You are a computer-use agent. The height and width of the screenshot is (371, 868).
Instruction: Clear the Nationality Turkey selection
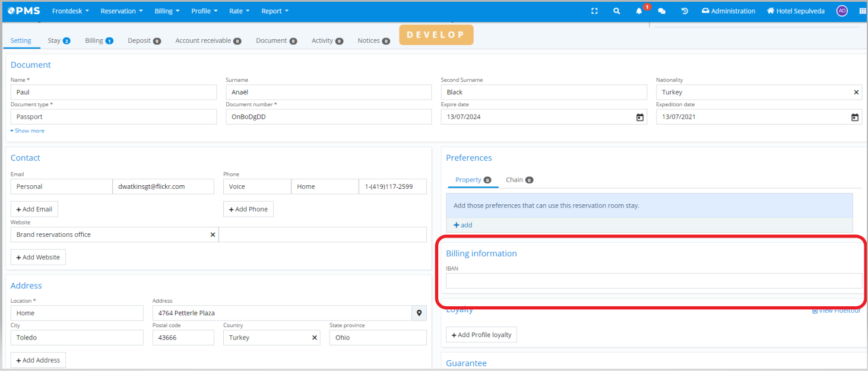click(x=856, y=92)
